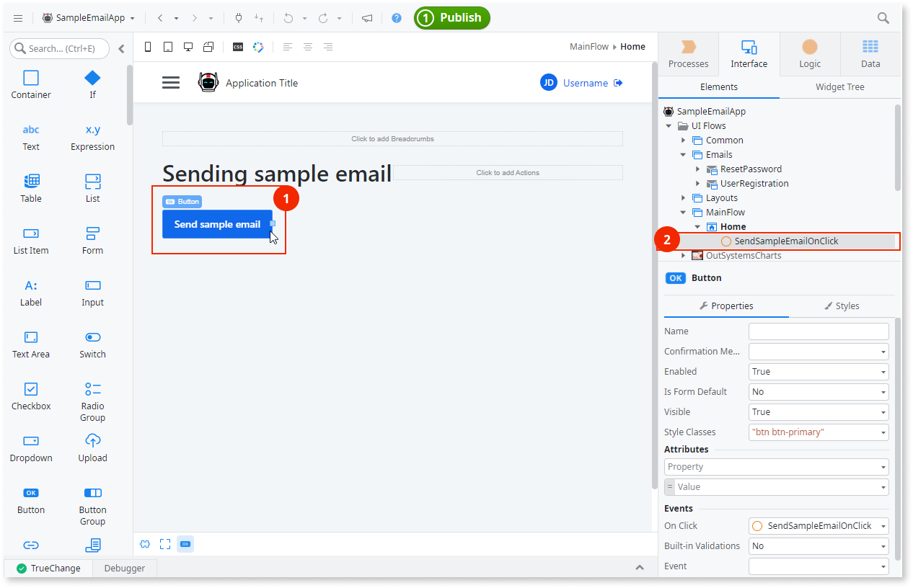The width and height of the screenshot is (913, 588).
Task: Click the CSS style sheet editor icon
Action: pyautogui.click(x=238, y=47)
